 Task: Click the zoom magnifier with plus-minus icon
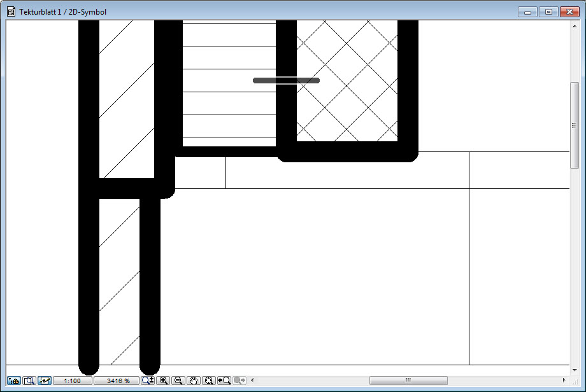148,381
